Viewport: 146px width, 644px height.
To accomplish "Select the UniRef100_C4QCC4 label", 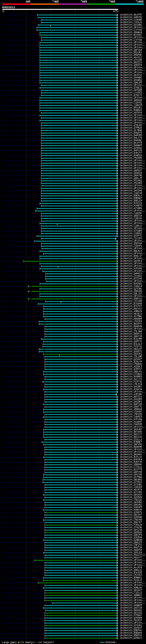I will pyautogui.click(x=131, y=286).
